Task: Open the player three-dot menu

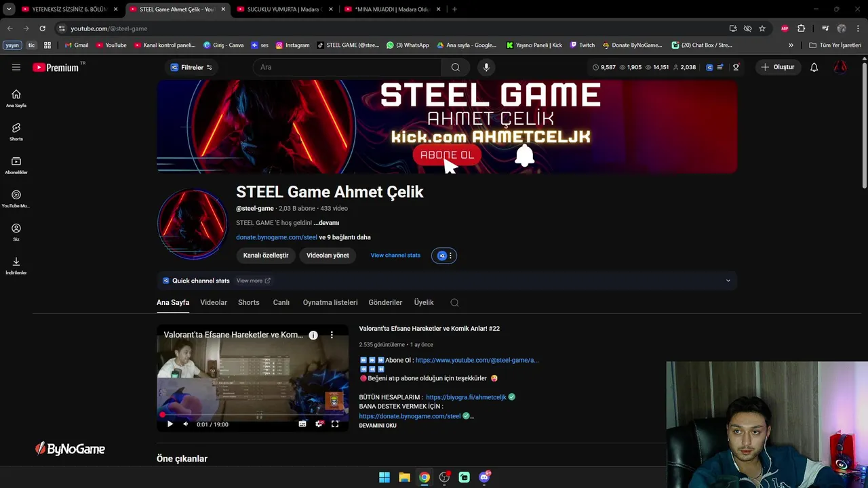Action: [332, 335]
